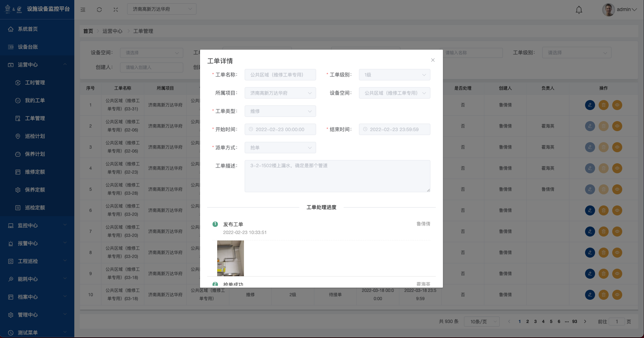The image size is (644, 338).
Task: View details with eye icon in row 1
Action: point(617,105)
